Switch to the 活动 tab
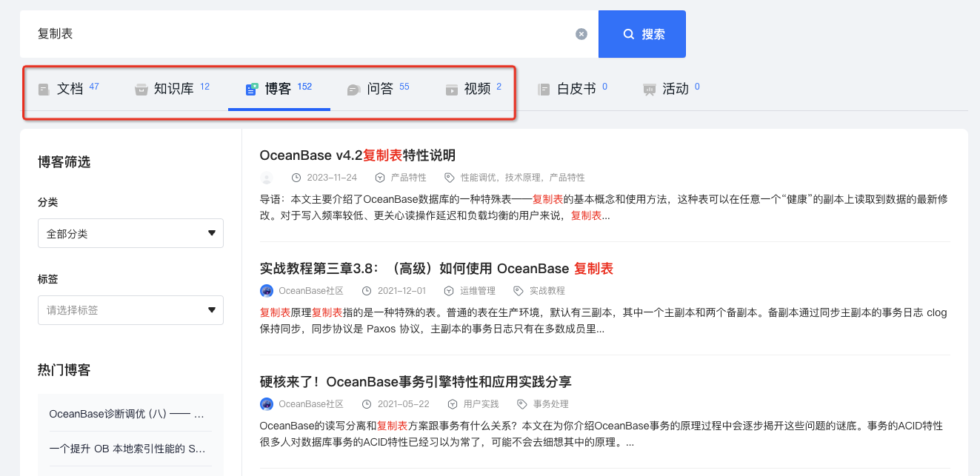 pos(671,89)
